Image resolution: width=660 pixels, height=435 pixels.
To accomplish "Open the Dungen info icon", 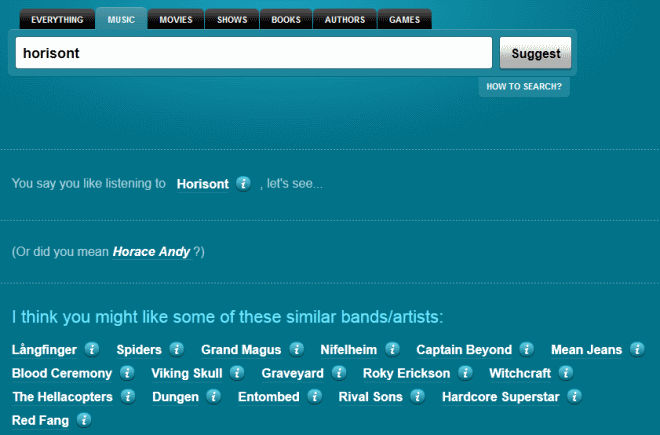I will (213, 396).
